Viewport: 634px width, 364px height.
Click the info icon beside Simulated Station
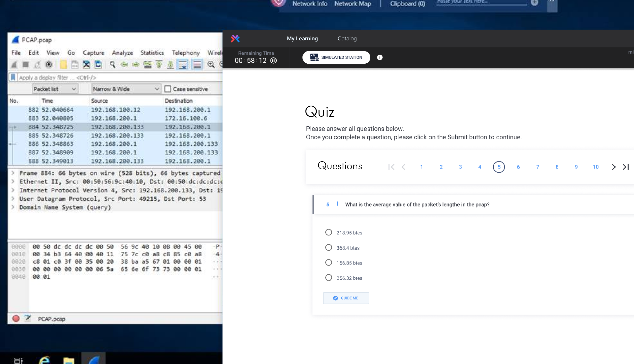click(x=380, y=57)
